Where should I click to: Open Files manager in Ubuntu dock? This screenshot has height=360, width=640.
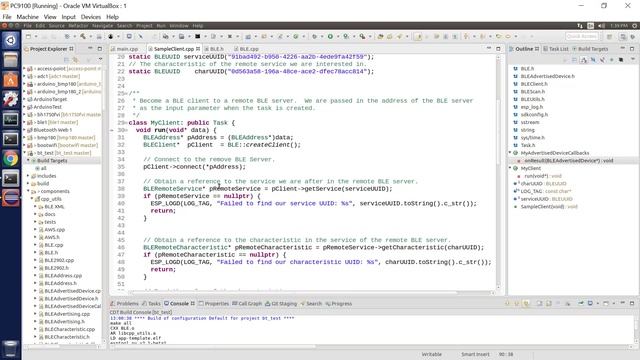pos(10,60)
